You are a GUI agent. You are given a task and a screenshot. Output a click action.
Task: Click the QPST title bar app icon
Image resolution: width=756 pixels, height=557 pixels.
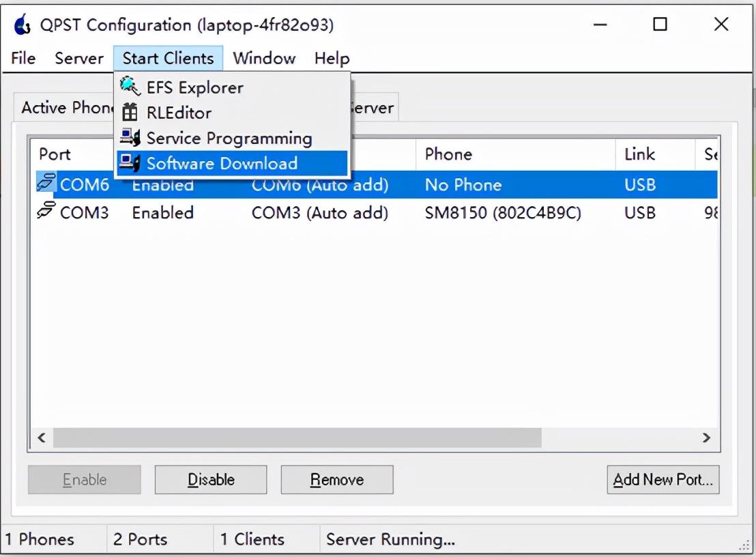coord(23,25)
